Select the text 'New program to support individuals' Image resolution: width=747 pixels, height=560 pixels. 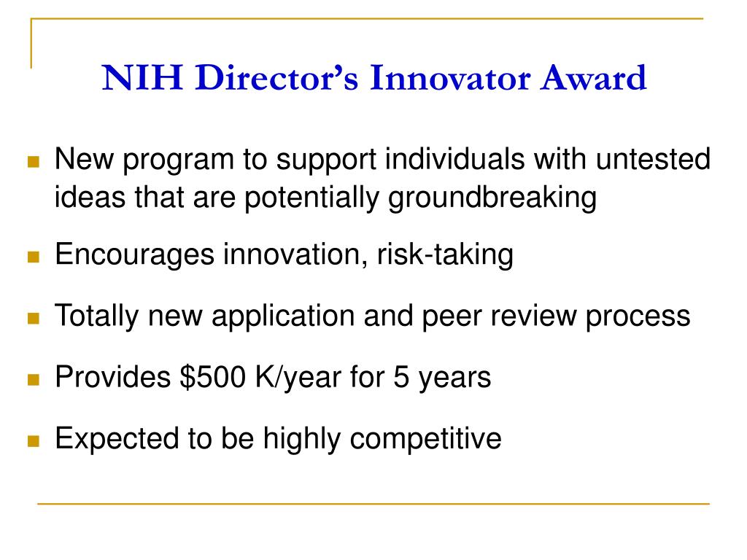point(289,160)
